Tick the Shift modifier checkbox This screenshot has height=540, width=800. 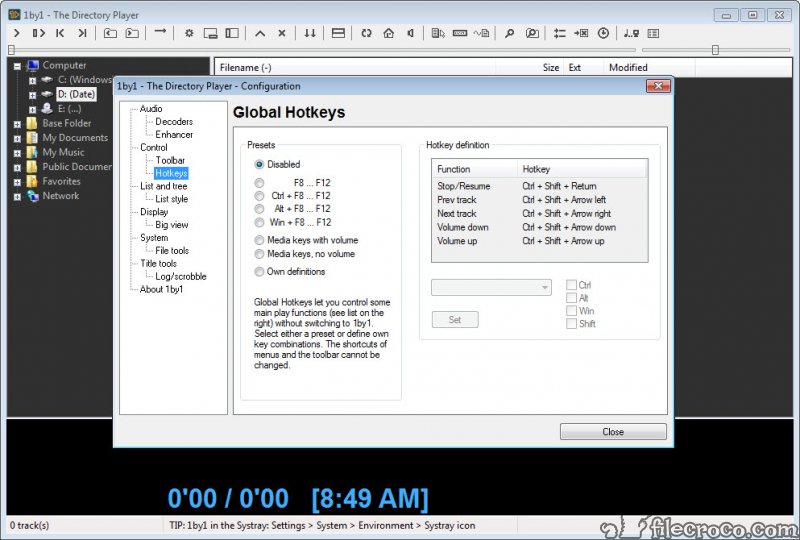click(571, 324)
